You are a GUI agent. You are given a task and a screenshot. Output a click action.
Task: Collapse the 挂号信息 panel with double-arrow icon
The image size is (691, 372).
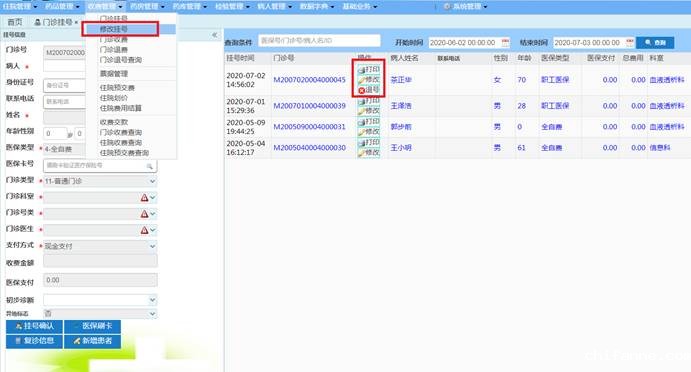pyautogui.click(x=215, y=34)
